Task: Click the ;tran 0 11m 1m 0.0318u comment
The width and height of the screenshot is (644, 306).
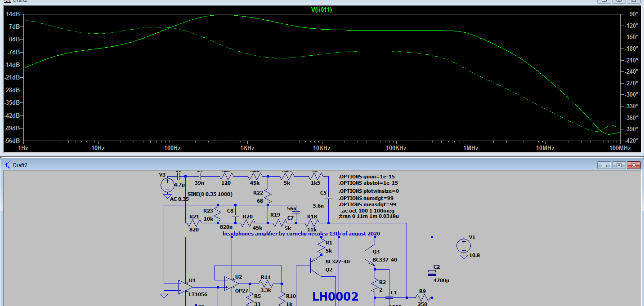Action: point(369,216)
